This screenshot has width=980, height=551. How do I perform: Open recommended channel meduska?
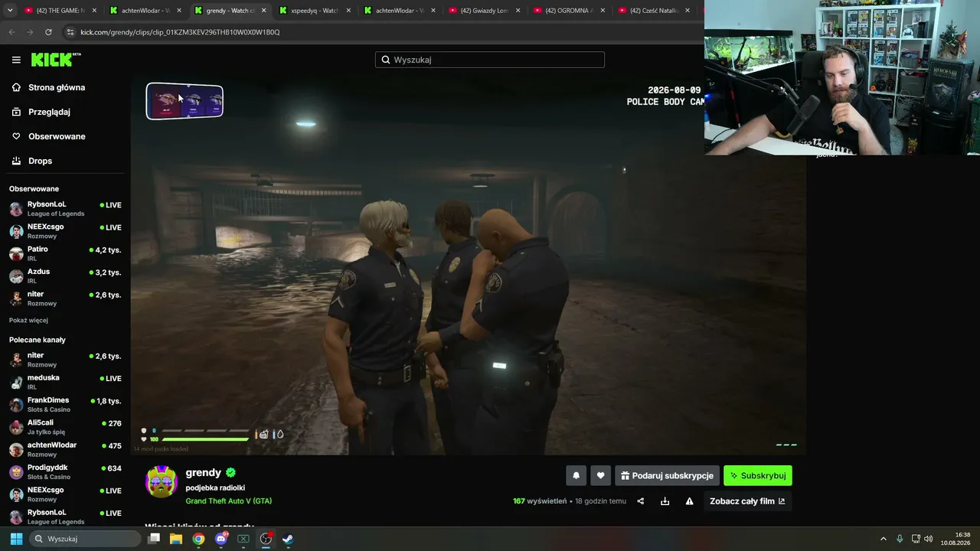[x=65, y=382]
